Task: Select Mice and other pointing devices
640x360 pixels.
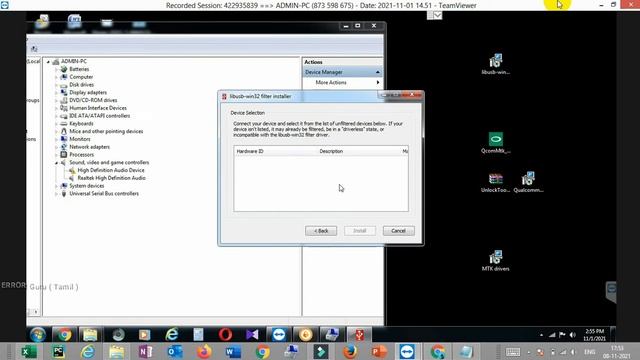Action: click(106, 131)
